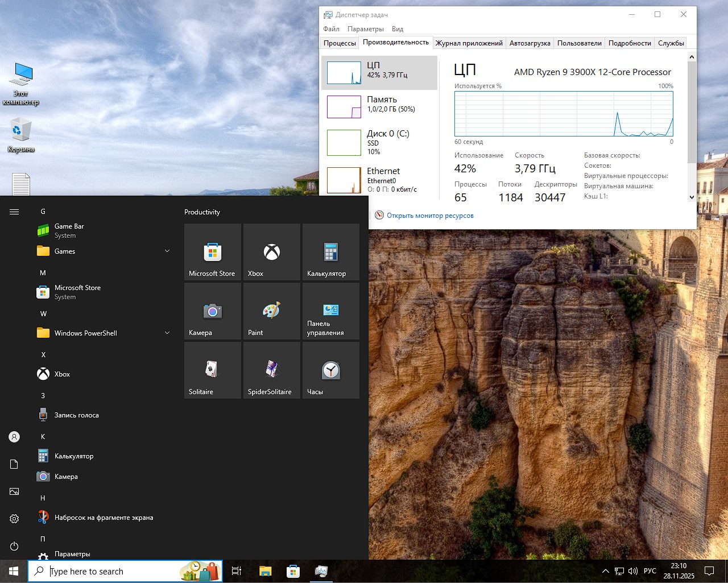728x583 pixels.
Task: Launch the Xbox tile in Productivity group
Action: 271,252
